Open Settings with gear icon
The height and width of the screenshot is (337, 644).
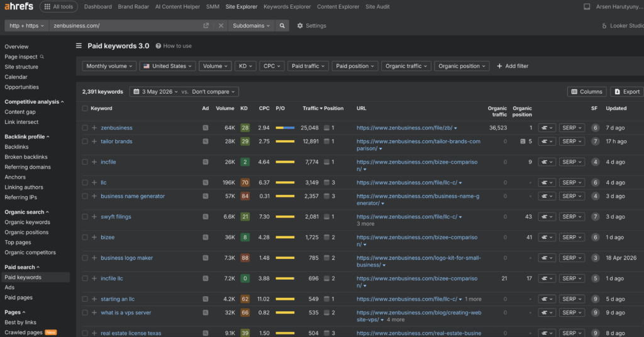click(311, 25)
